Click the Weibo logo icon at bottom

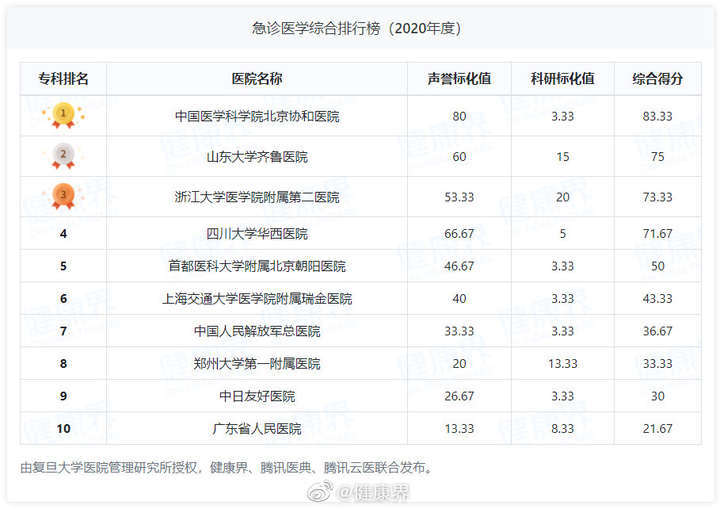click(x=320, y=492)
